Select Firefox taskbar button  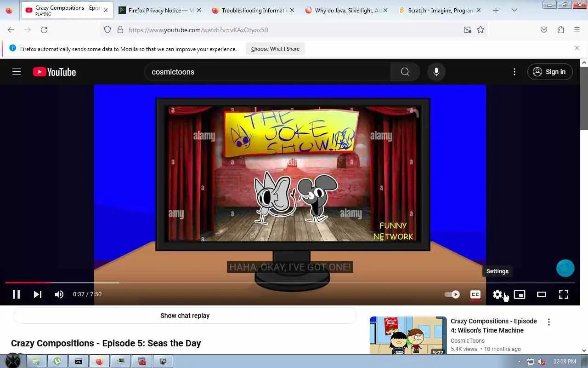tap(99, 362)
